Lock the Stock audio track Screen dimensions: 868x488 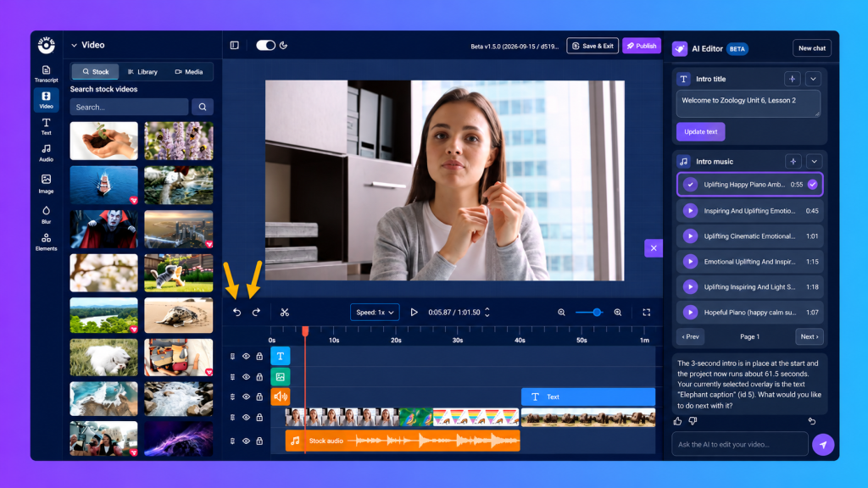[259, 441]
